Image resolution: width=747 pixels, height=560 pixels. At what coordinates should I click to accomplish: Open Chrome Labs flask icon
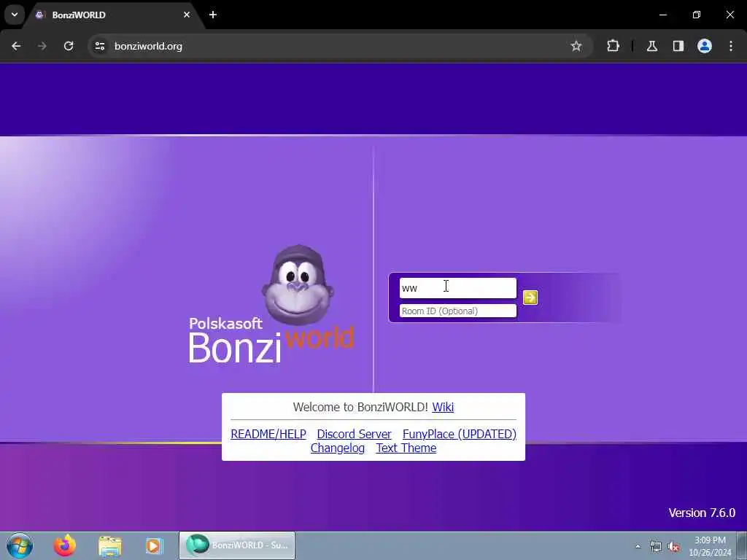click(652, 46)
